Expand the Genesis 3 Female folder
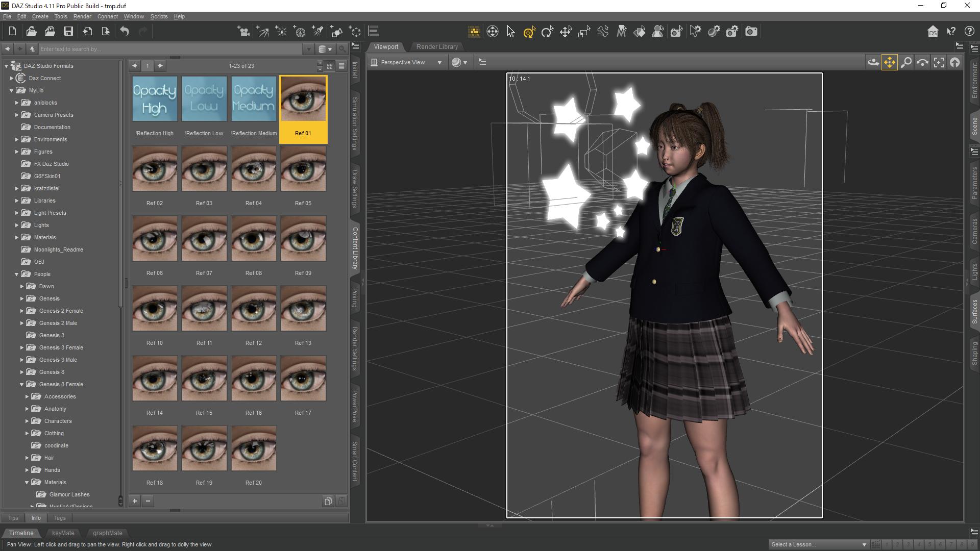 (22, 347)
